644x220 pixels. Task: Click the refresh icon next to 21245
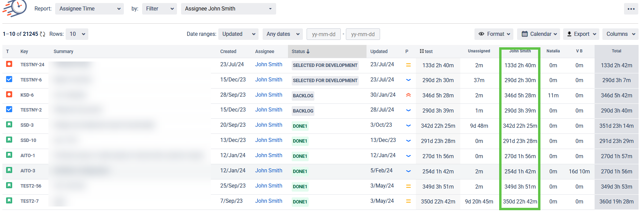point(42,34)
